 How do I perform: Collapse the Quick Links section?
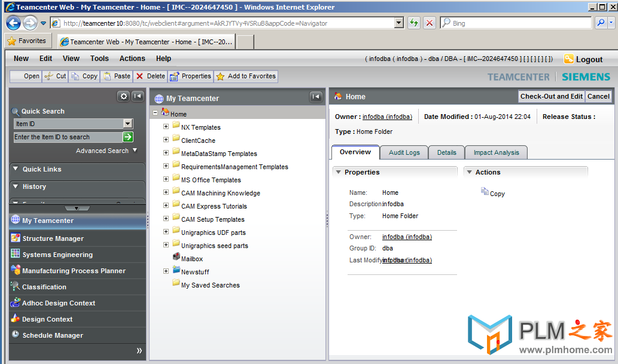[16, 169]
